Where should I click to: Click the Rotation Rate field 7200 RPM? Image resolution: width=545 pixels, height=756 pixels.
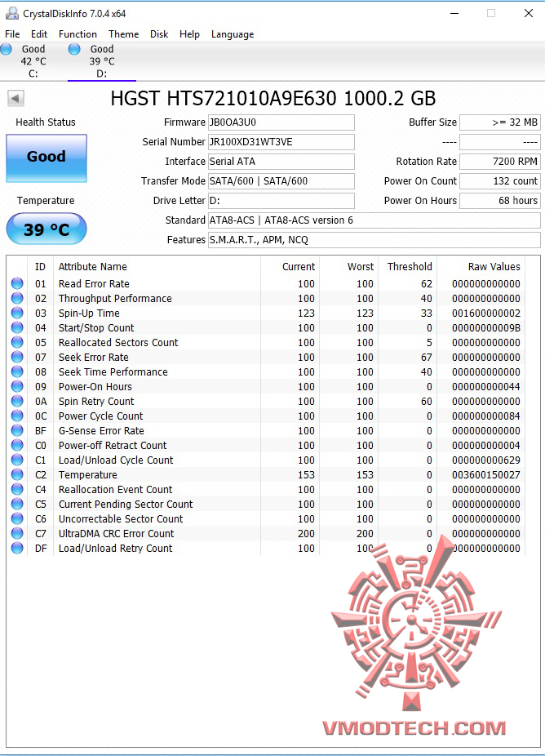(x=500, y=162)
